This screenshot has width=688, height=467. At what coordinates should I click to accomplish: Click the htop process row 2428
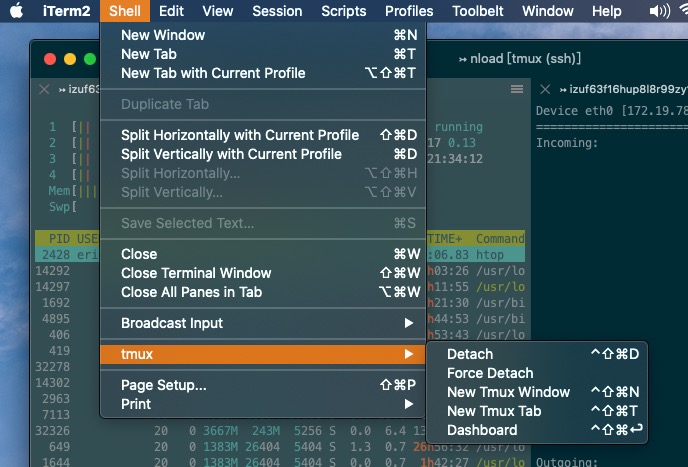(x=280, y=255)
